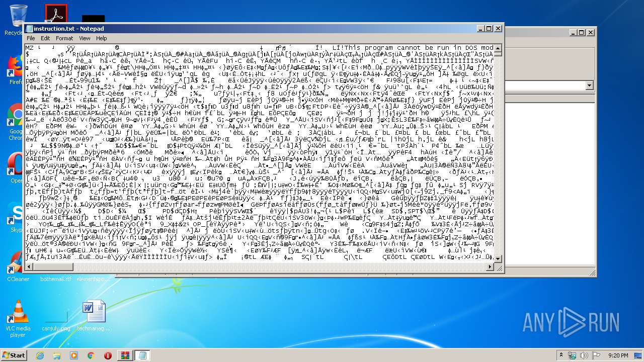
Task: Click inside the Notepad text area
Action: click(x=259, y=153)
